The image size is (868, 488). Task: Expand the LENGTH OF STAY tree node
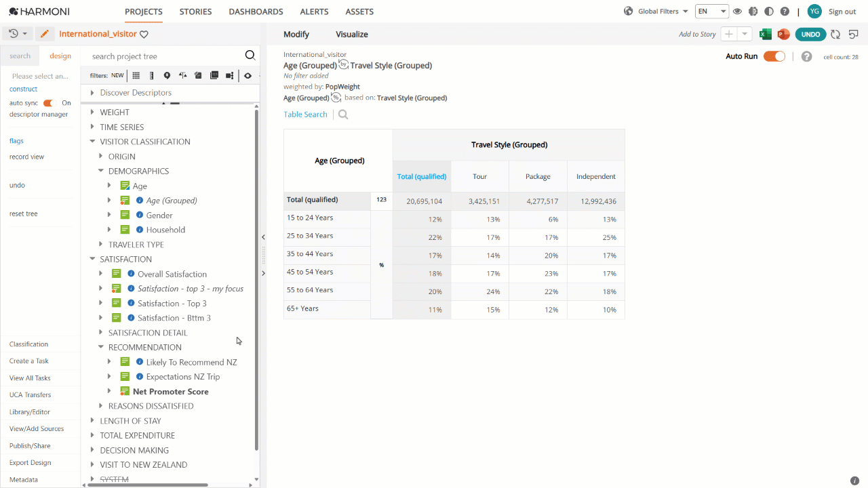click(x=92, y=421)
